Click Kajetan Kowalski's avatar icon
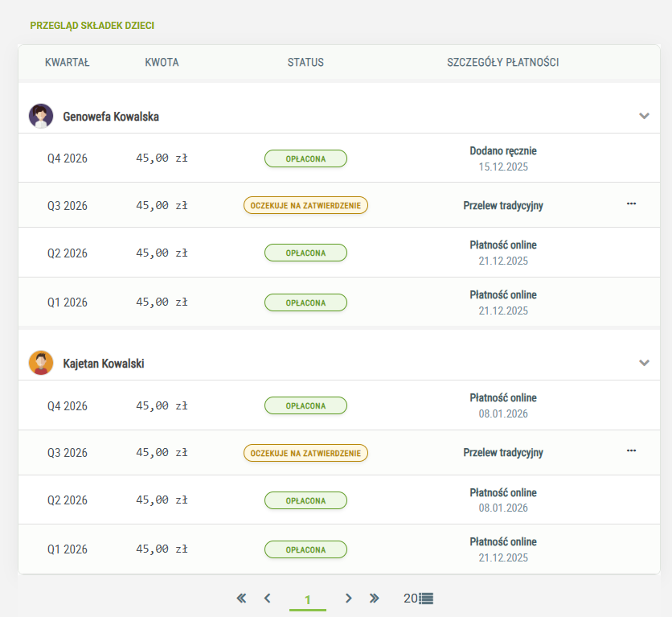This screenshot has height=617, width=672. coord(41,363)
